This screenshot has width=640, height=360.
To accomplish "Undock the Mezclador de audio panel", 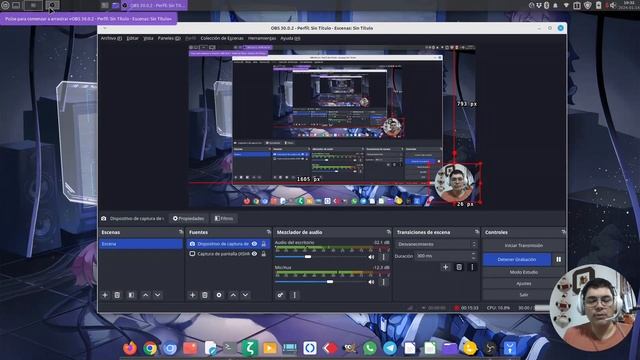I will [x=389, y=232].
